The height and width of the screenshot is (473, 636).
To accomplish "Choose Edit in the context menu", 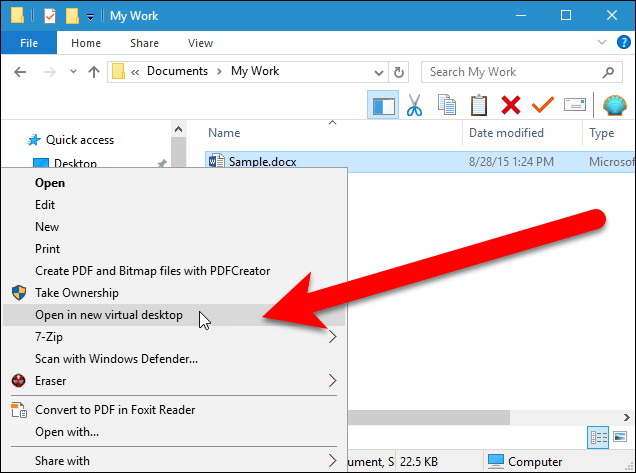I will [174, 205].
